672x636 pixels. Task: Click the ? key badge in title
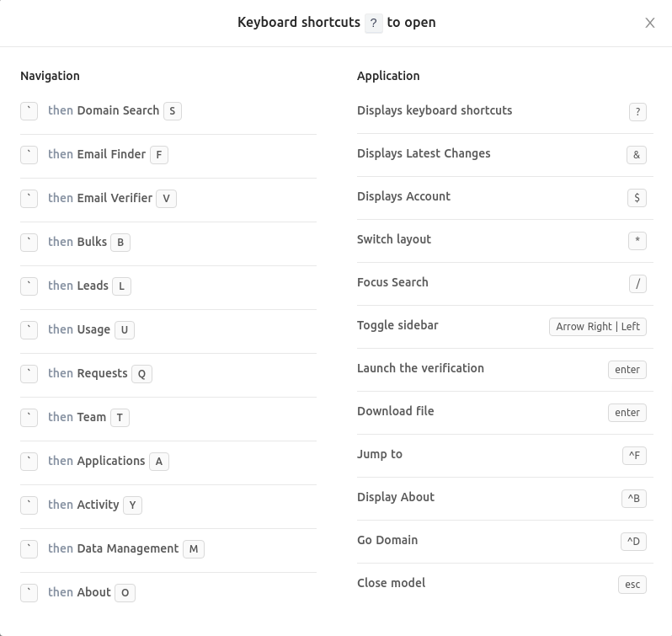[374, 23]
